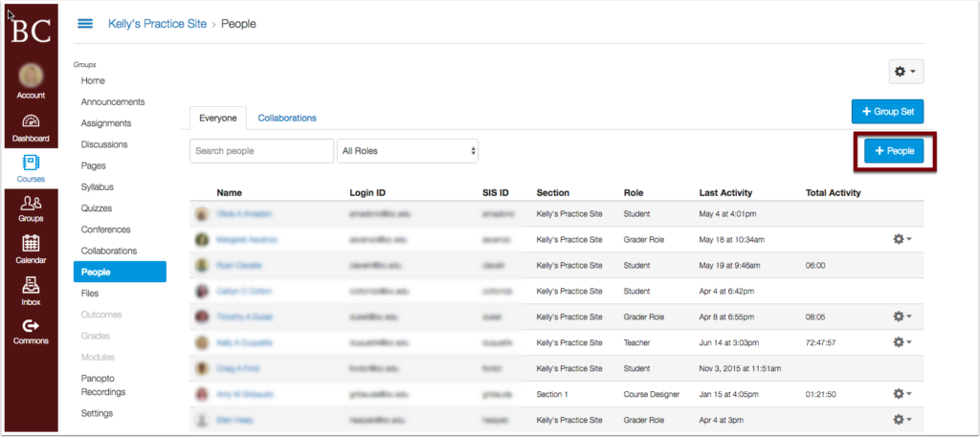Open the Groups navigation icon
The height and width of the screenshot is (437, 980).
[31, 208]
